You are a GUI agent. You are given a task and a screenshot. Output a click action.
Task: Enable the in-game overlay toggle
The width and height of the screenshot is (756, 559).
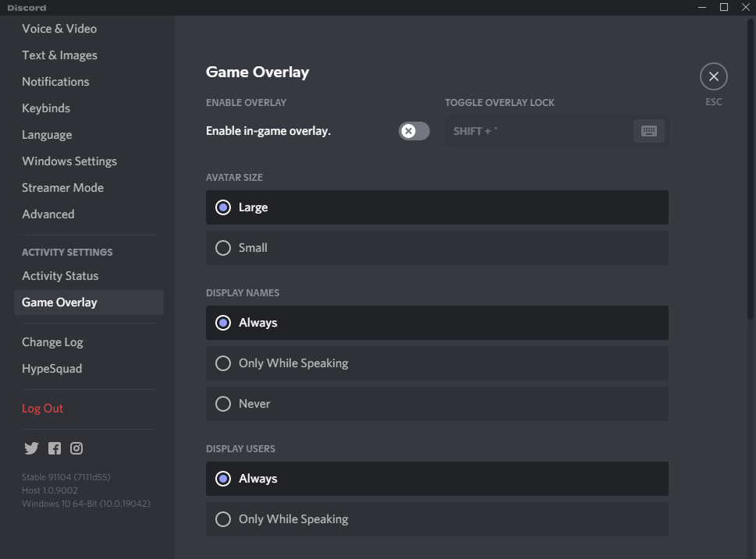pos(413,131)
